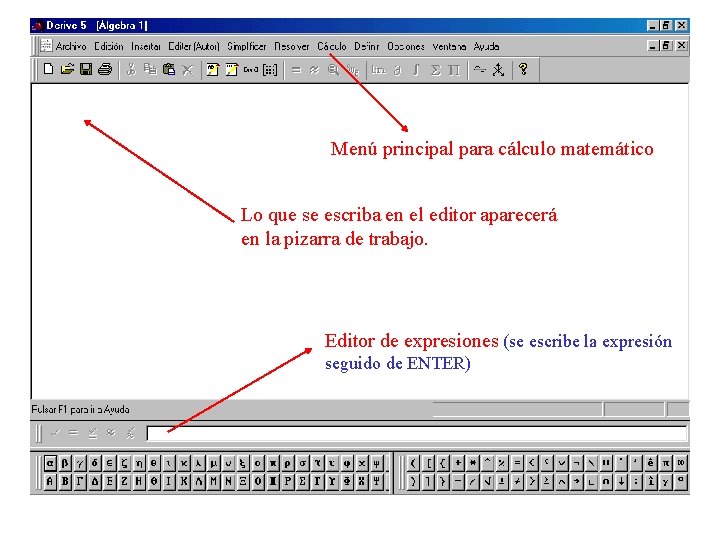Insert capital Delta symbol
The image size is (720, 540).
[x=95, y=481]
